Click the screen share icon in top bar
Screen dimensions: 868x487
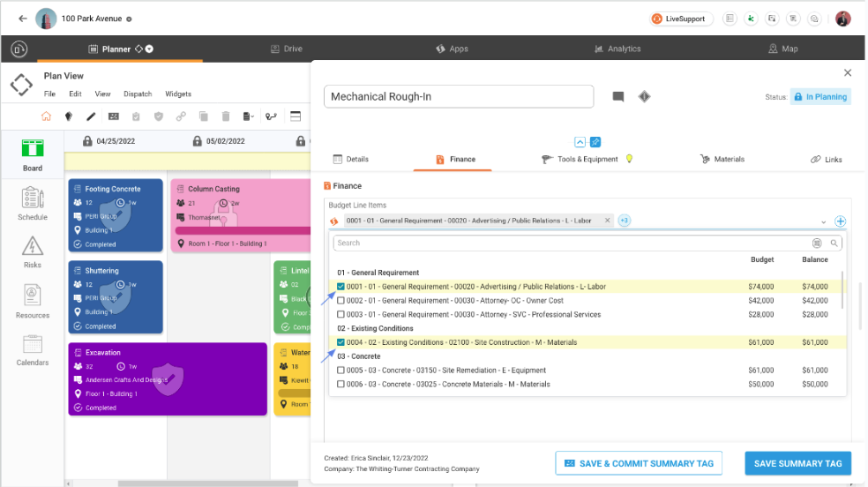coord(772,19)
